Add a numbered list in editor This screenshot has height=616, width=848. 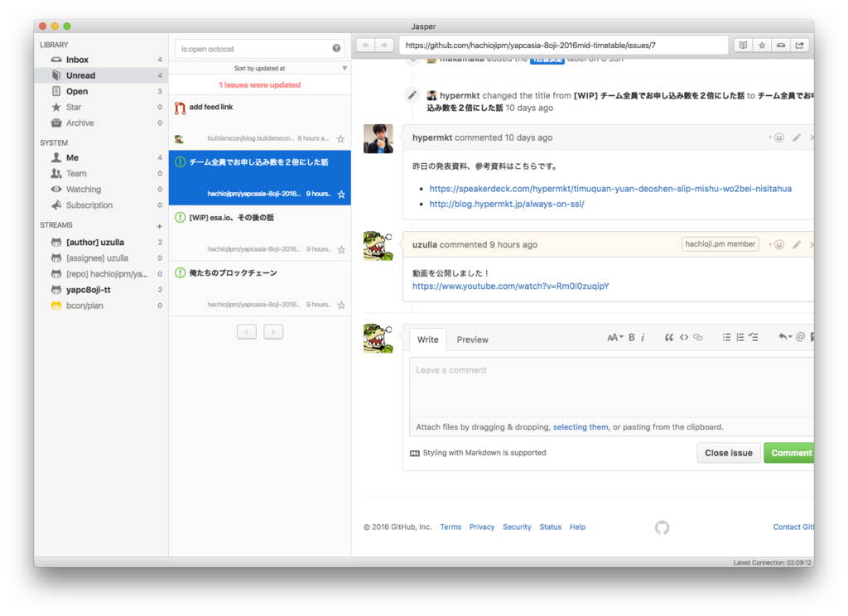point(740,338)
